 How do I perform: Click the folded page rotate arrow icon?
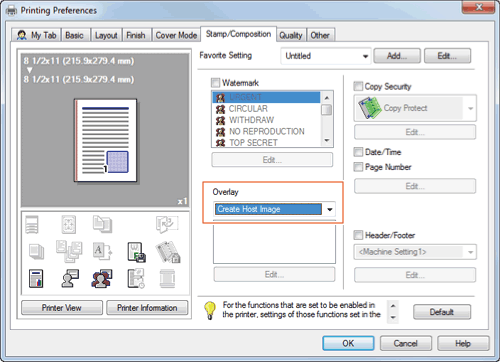(167, 224)
